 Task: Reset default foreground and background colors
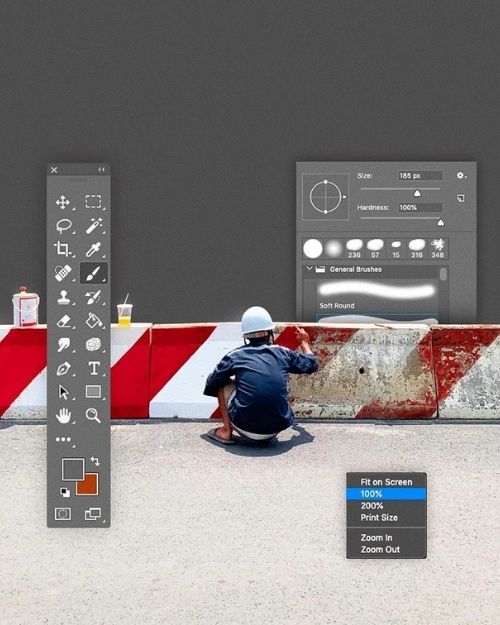[x=65, y=492]
